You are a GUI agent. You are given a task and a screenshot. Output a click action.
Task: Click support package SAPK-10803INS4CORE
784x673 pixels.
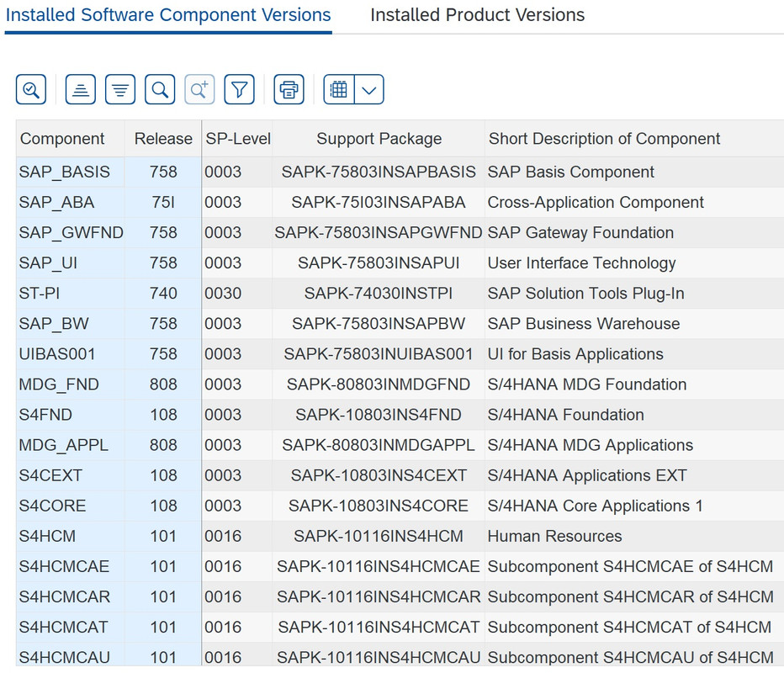pyautogui.click(x=379, y=506)
